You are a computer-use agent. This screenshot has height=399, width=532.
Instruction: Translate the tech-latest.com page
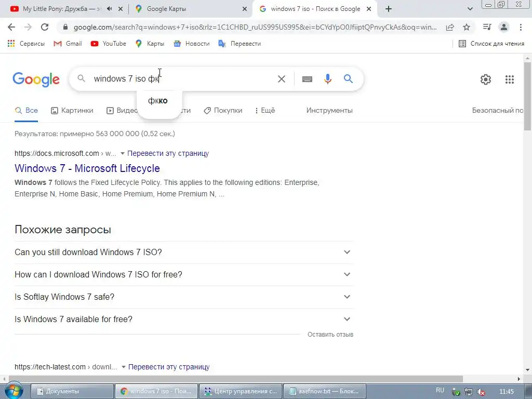tap(169, 367)
